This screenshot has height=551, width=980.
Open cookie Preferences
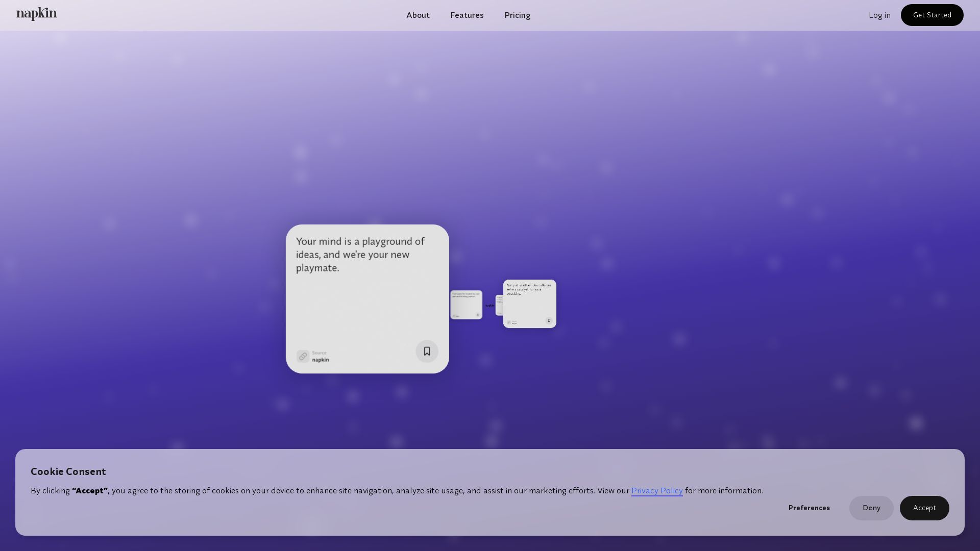[x=808, y=508]
